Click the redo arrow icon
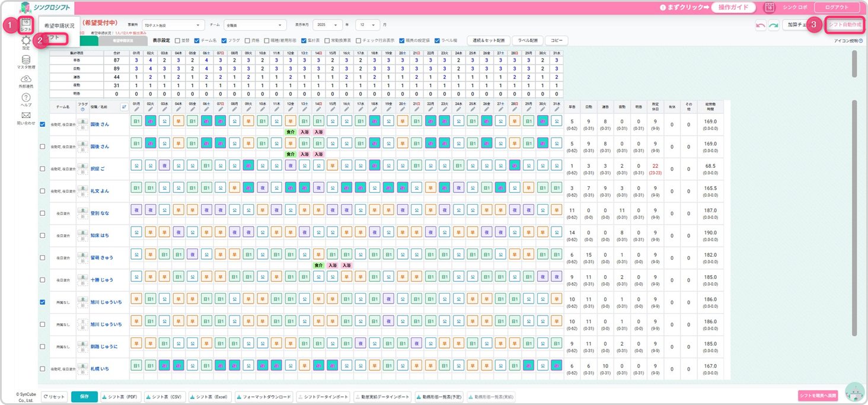Screen dimensions: 868x405 point(773,25)
